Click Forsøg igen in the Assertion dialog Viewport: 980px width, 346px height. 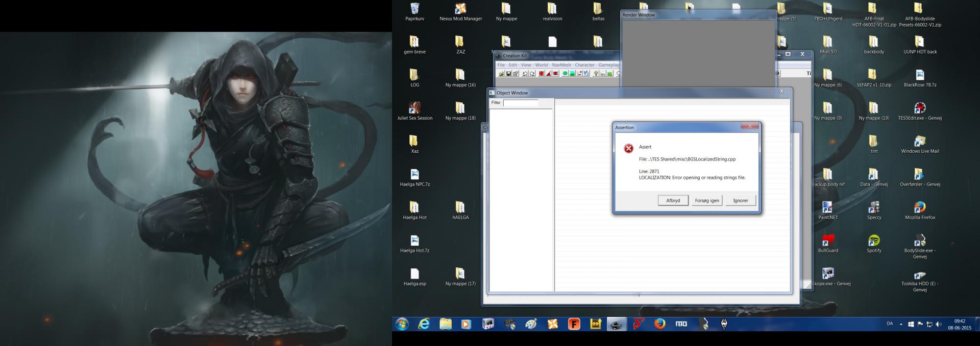[707, 200]
